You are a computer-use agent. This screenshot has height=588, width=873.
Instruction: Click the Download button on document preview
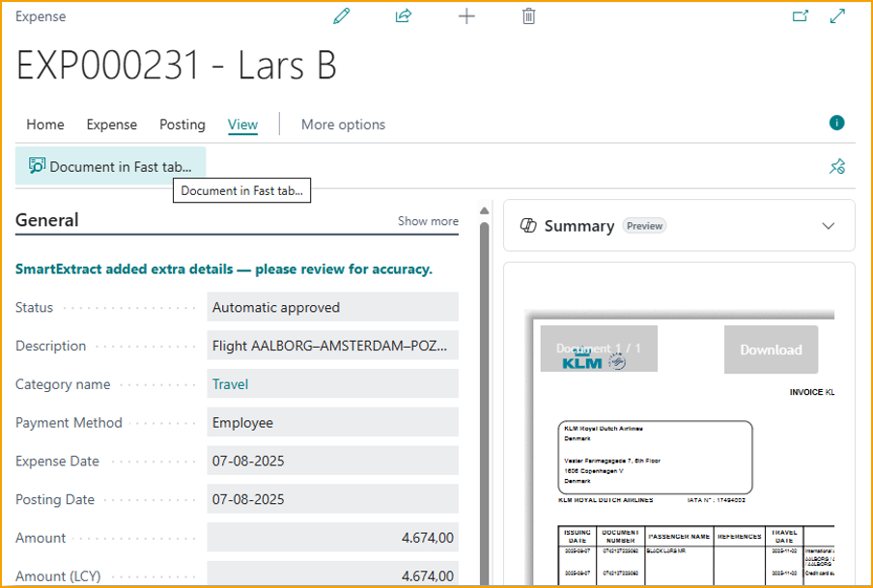pyautogui.click(x=771, y=350)
